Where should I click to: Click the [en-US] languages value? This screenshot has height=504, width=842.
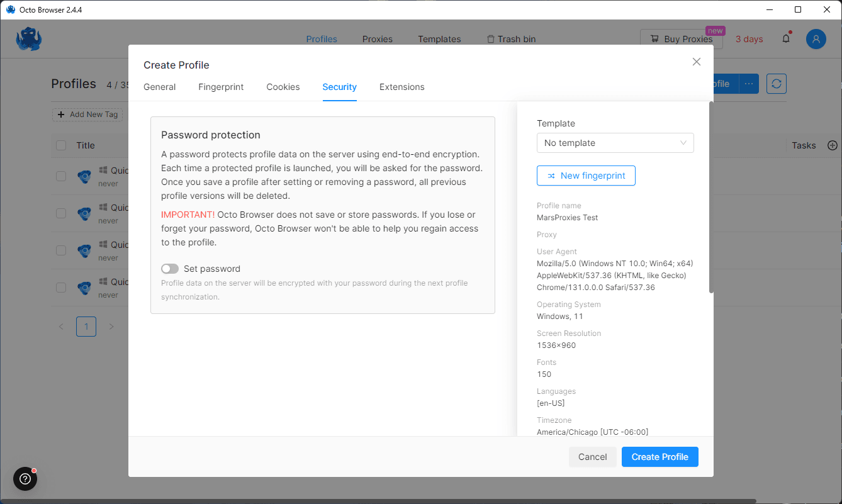(551, 403)
